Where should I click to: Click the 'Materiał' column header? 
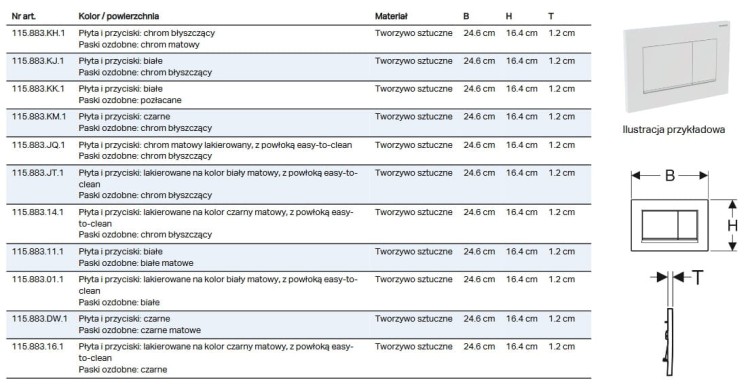pos(391,16)
